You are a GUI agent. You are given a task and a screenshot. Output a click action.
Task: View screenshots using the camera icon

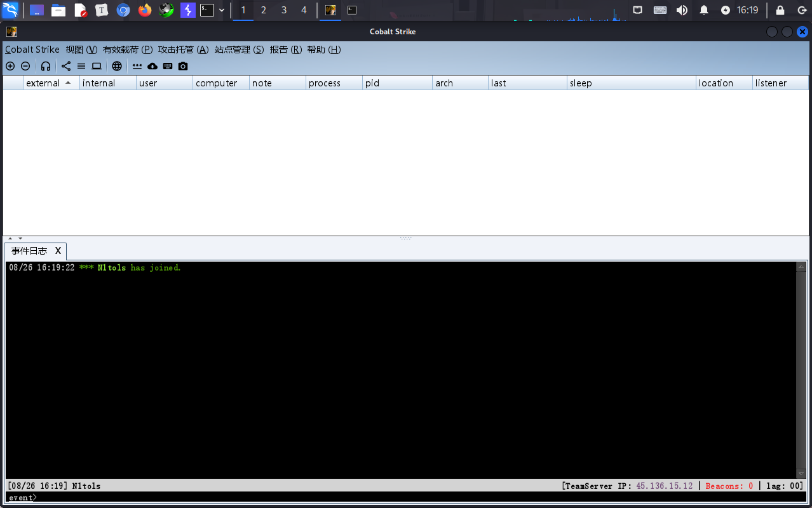pos(183,66)
